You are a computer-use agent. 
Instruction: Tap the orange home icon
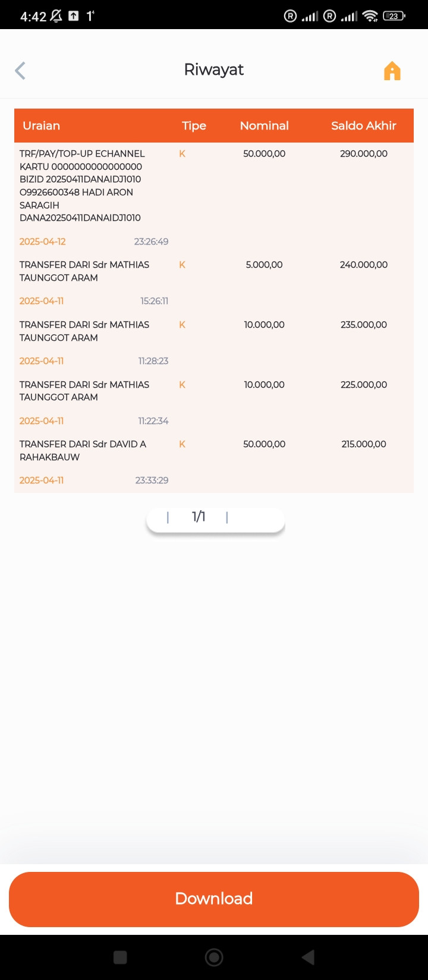(392, 71)
